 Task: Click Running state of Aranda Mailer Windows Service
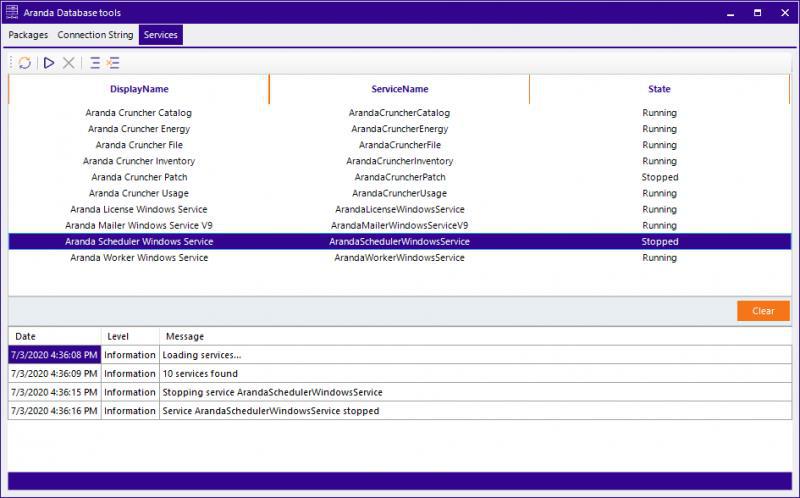tap(660, 226)
